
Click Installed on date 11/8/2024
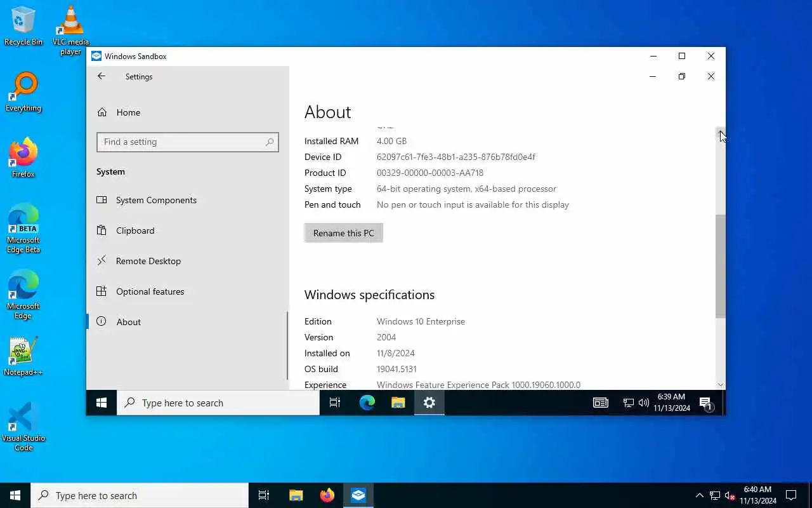tap(396, 353)
